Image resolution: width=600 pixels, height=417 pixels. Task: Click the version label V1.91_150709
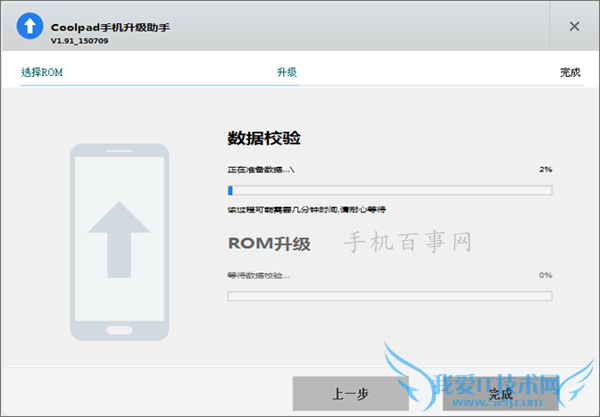pyautogui.click(x=80, y=41)
